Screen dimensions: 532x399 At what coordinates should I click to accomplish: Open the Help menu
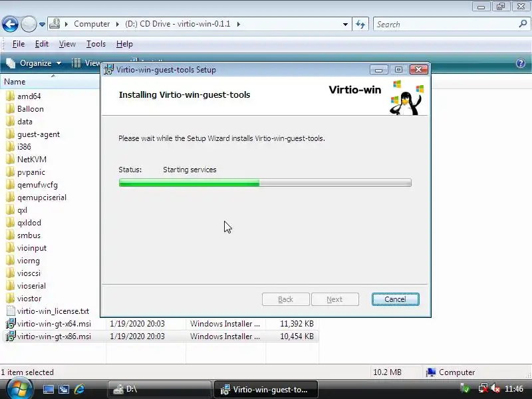click(x=124, y=44)
